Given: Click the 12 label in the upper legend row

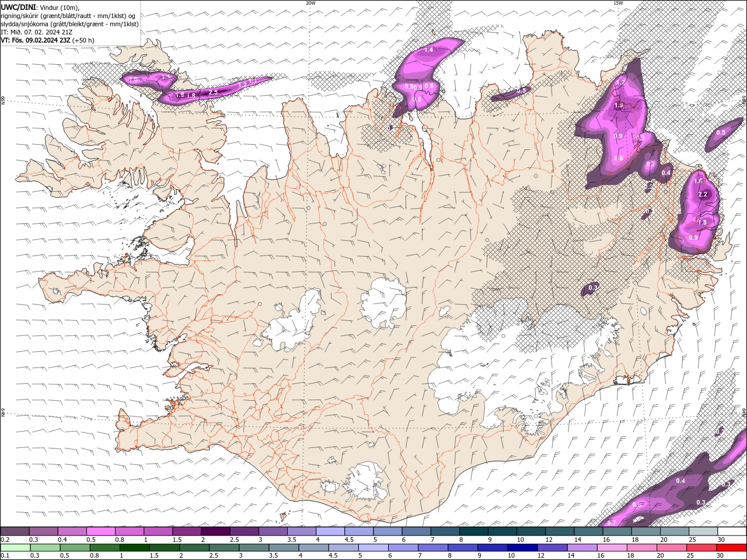Looking at the screenshot, I should pos(549,540).
